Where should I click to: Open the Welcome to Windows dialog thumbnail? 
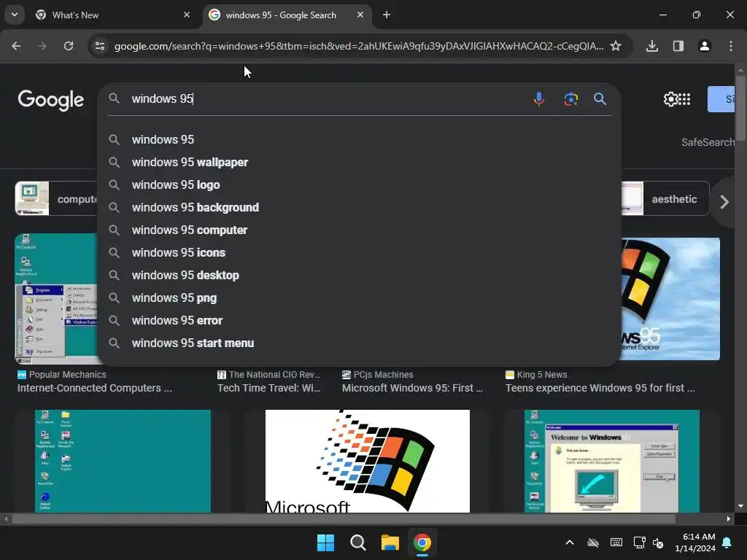tap(612, 461)
